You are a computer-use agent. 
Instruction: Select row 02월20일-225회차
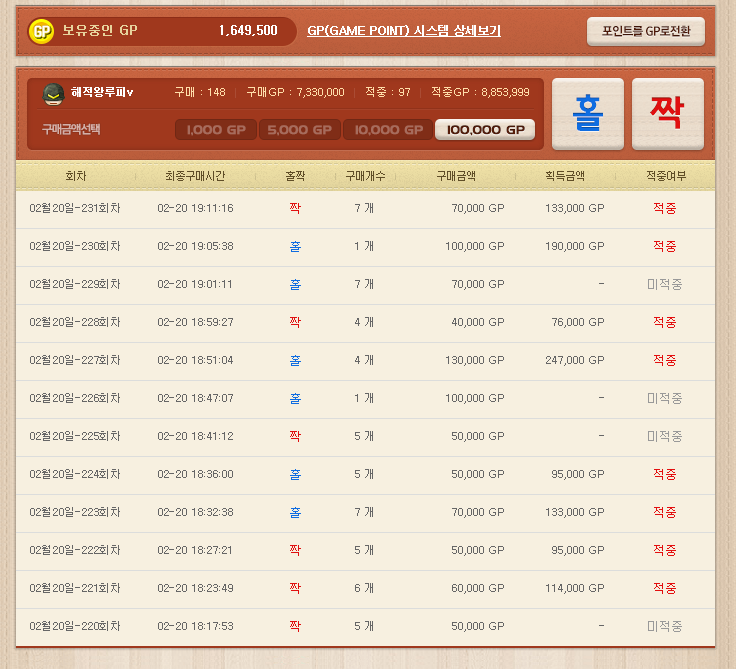[x=365, y=437]
